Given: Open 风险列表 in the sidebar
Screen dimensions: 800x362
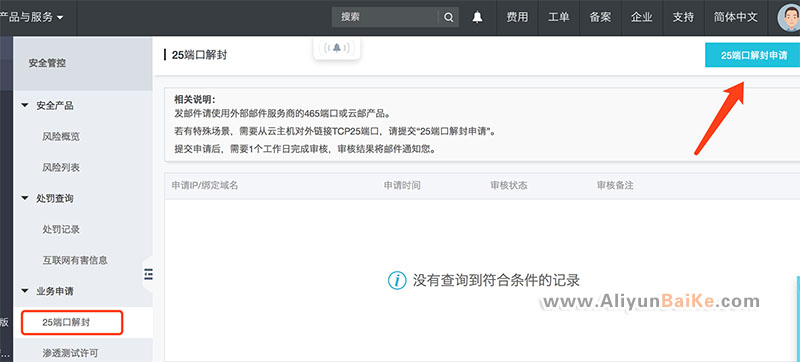Looking at the screenshot, I should pos(61,167).
